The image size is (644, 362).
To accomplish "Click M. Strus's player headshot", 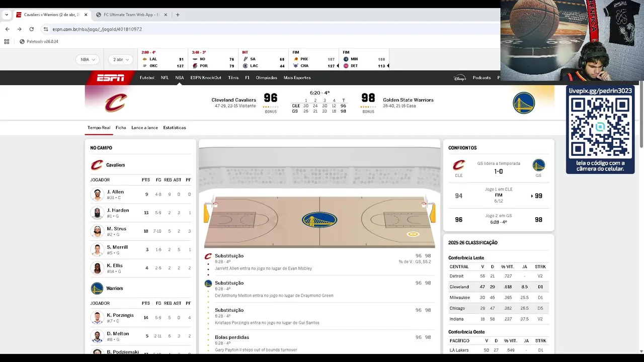I will pos(97,231).
